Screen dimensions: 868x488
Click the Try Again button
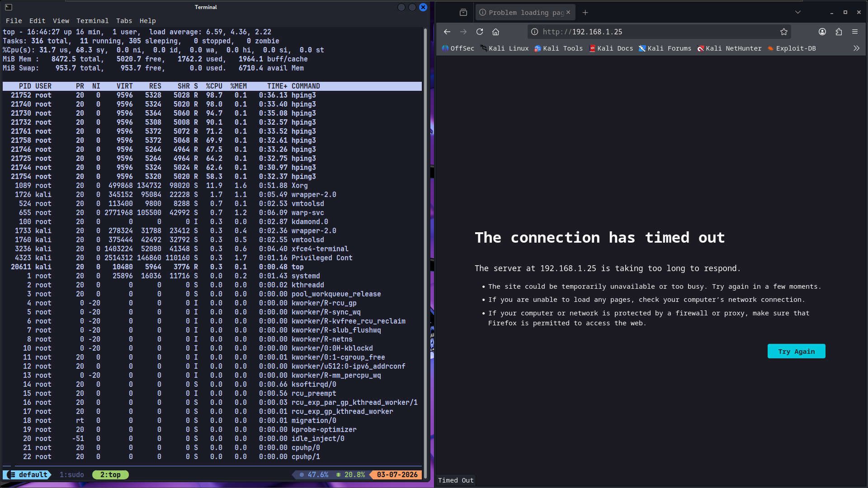[x=796, y=351]
